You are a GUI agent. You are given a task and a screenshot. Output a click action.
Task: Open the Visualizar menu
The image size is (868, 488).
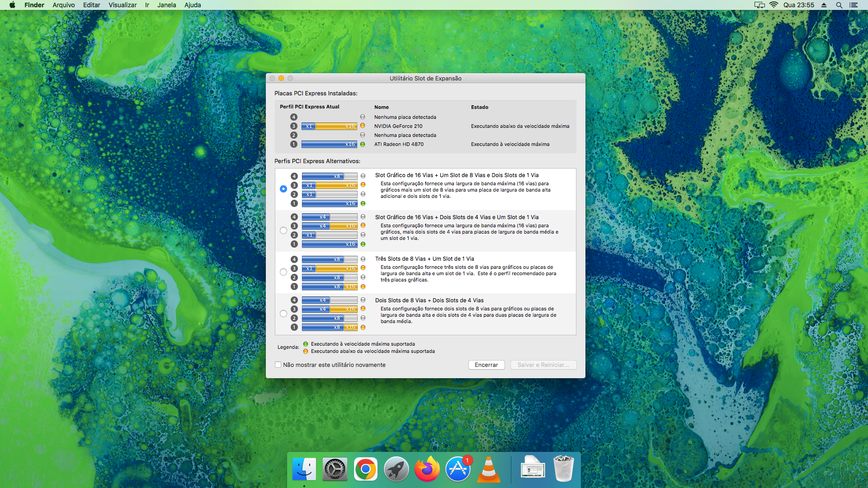pos(123,5)
